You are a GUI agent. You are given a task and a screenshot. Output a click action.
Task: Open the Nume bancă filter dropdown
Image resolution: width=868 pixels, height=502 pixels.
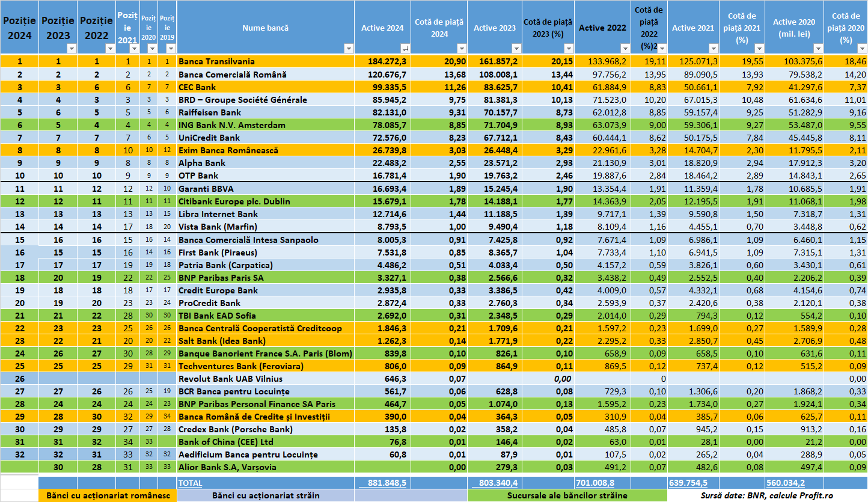coord(348,48)
